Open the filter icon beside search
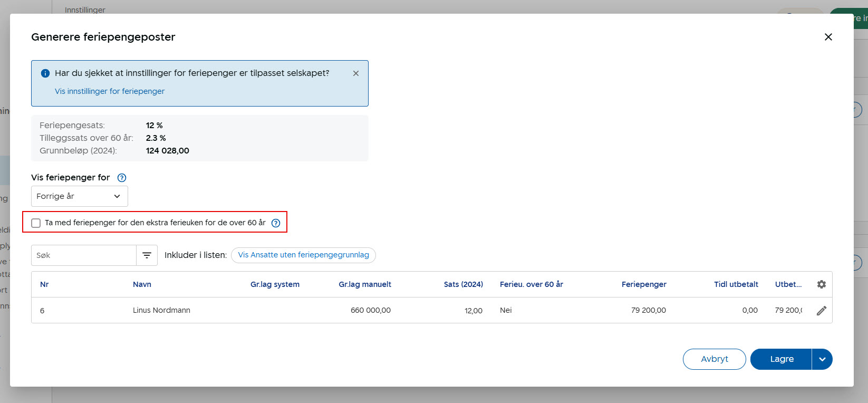The width and height of the screenshot is (868, 403). tap(147, 255)
